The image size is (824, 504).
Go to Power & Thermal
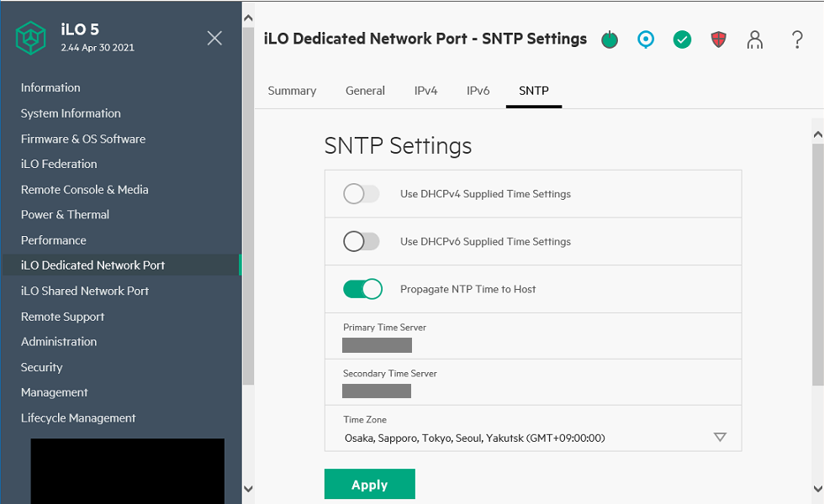[x=66, y=215]
